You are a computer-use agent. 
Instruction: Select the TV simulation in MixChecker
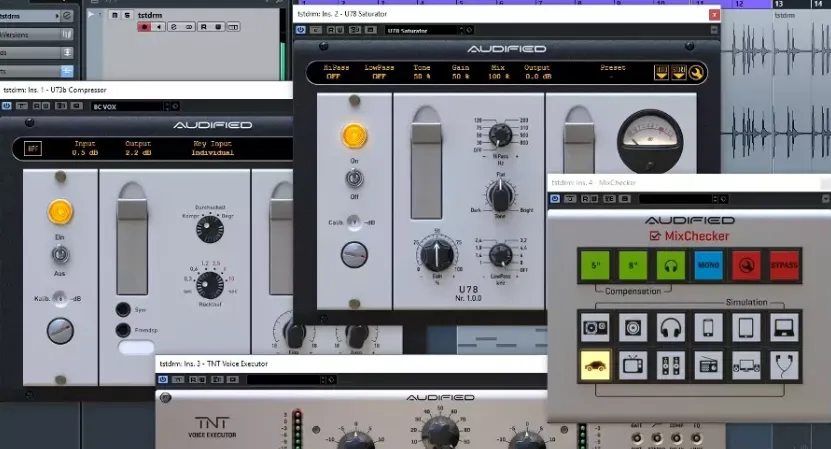click(633, 365)
